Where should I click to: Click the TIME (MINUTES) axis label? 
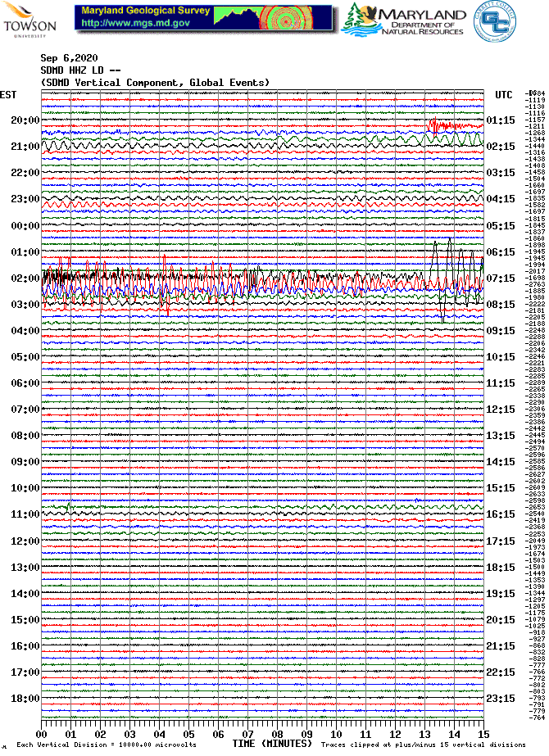pos(271,744)
